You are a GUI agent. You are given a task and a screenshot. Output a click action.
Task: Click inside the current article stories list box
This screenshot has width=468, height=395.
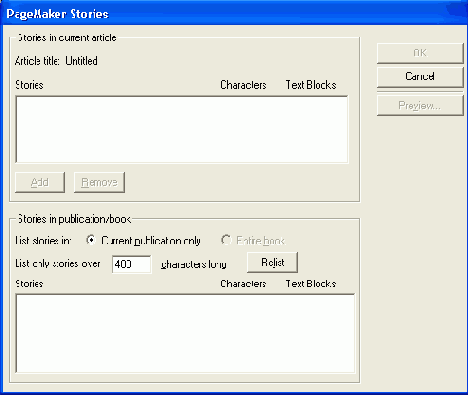(x=182, y=129)
